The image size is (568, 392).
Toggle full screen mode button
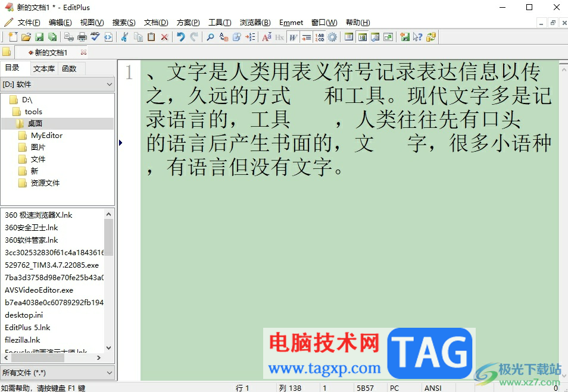388,37
